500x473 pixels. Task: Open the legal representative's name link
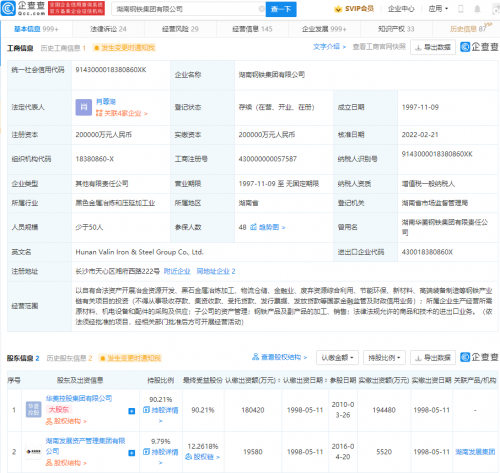pos(106,101)
